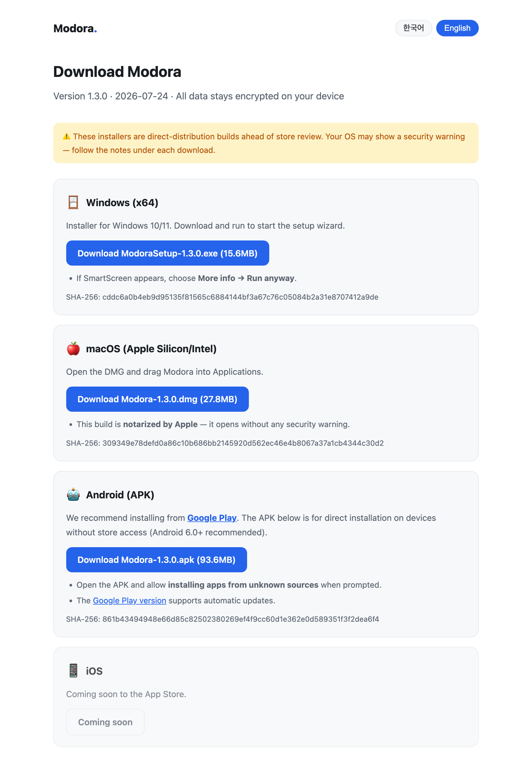Download ModoraSetup-1.3.0.exe for Windows

click(x=168, y=253)
